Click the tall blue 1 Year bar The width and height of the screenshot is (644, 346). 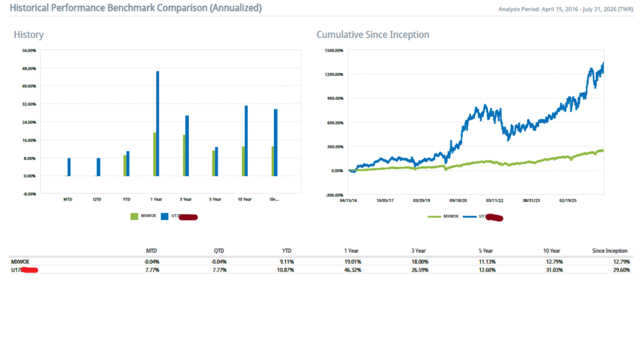point(157,123)
